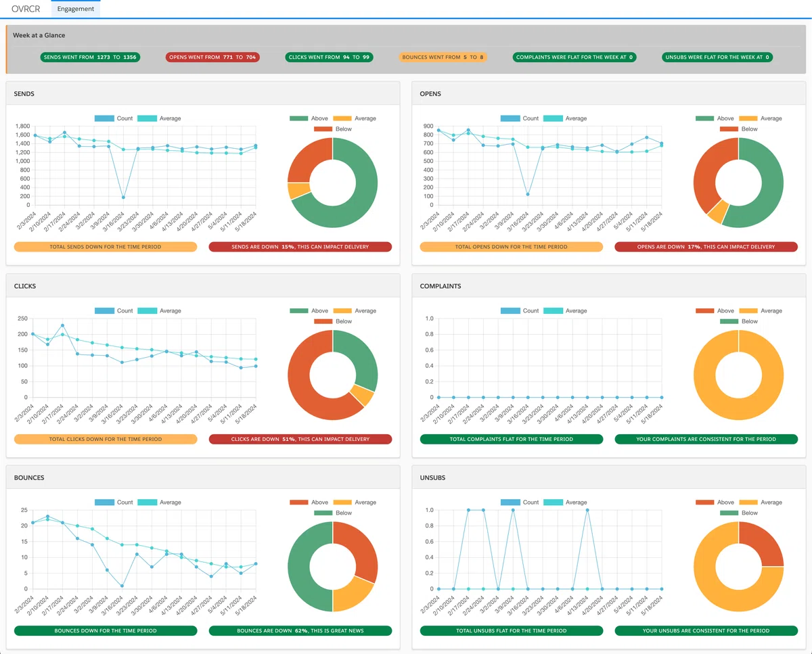
Task: Click 'Total unsubs flat for the time period' pill
Action: [512, 630]
